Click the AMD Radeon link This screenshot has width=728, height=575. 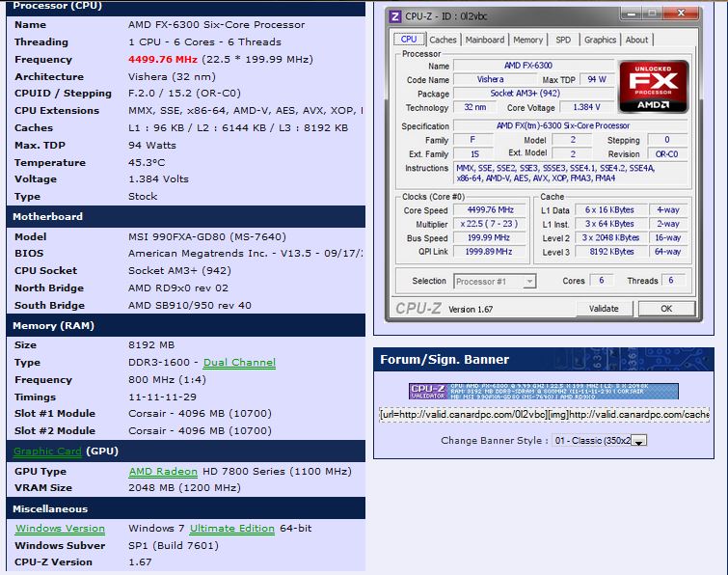163,472
